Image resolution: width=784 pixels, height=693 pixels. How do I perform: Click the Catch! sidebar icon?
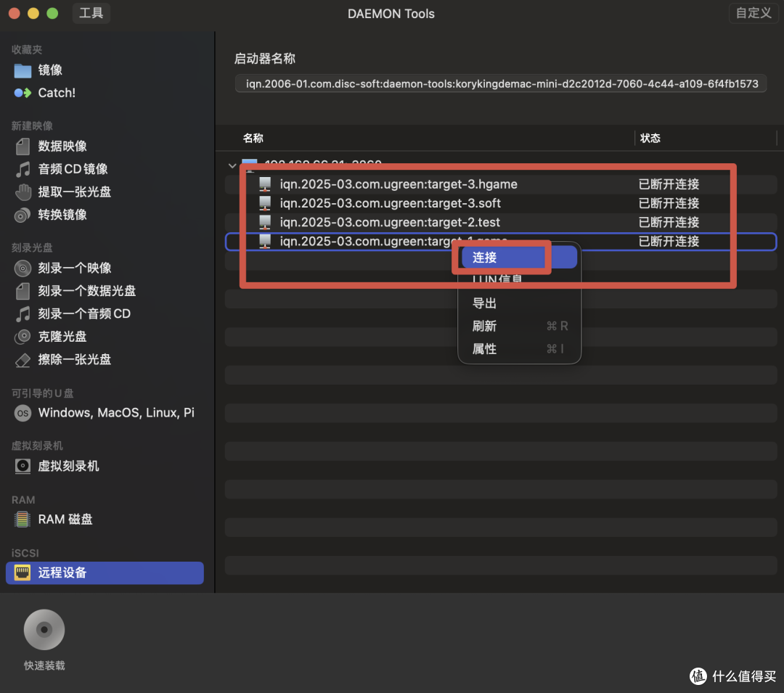click(23, 93)
